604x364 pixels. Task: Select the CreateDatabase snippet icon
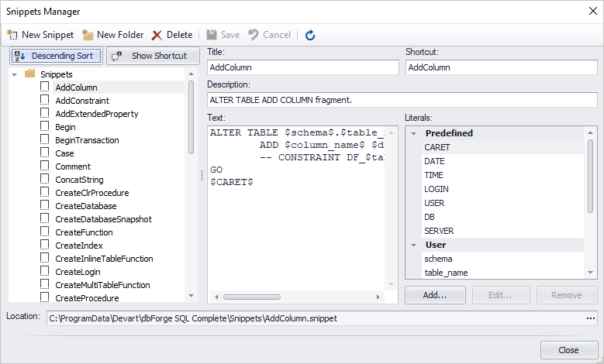point(45,205)
